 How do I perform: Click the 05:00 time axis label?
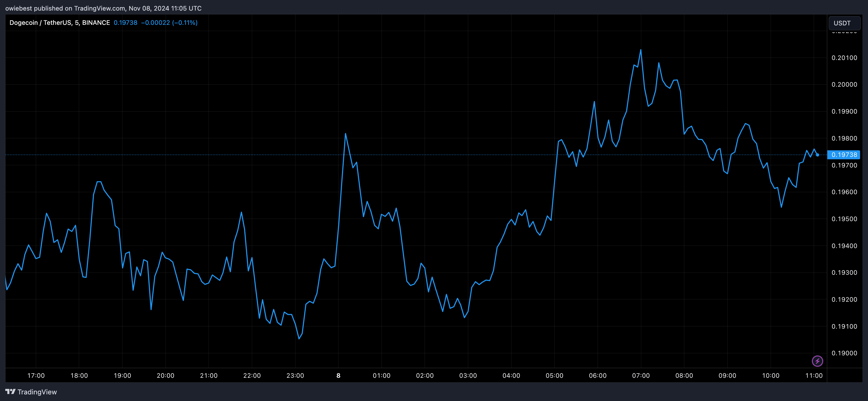click(x=554, y=375)
